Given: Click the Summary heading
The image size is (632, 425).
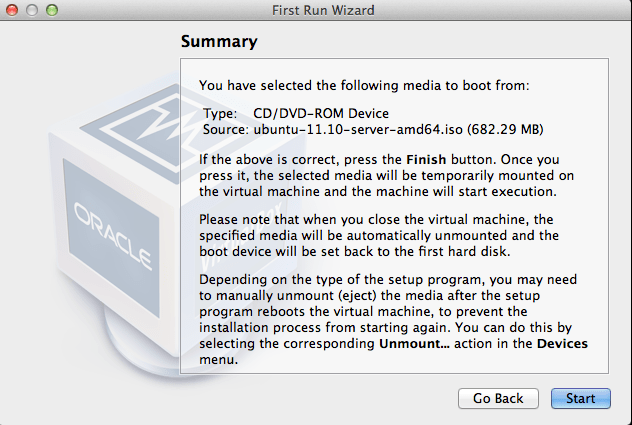Looking at the screenshot, I should tap(218, 42).
